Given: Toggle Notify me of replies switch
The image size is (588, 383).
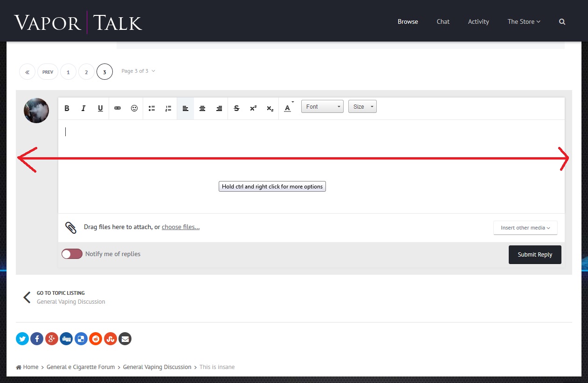Looking at the screenshot, I should [72, 254].
